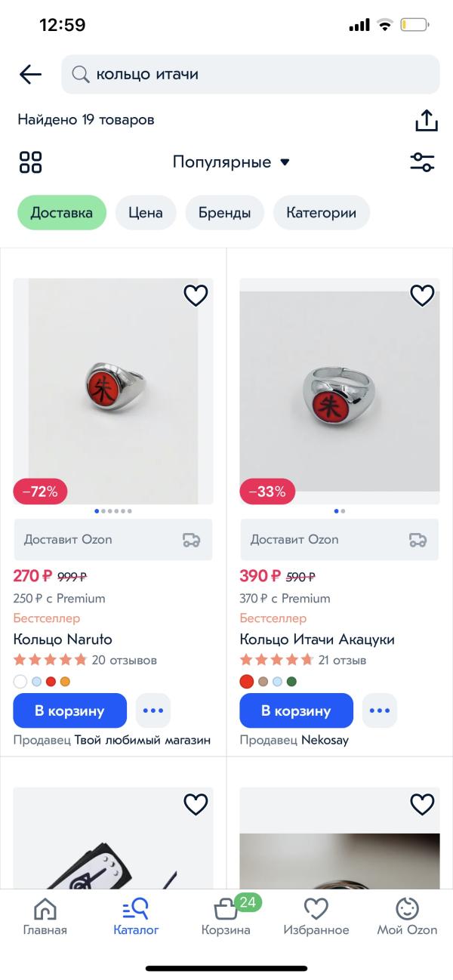Tap the back arrow icon

pos(30,74)
